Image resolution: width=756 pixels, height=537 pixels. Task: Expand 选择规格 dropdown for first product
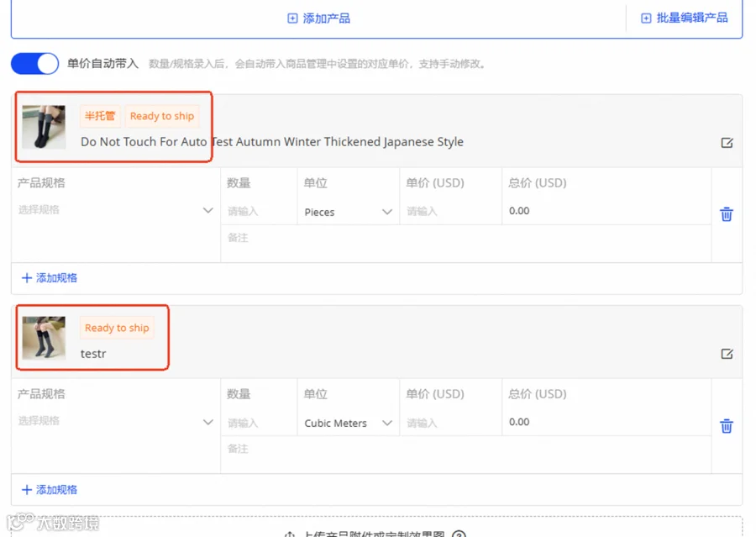tap(115, 210)
